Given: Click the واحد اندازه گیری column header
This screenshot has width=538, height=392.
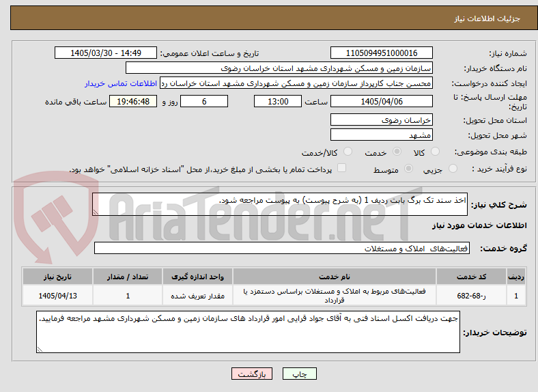Looking at the screenshot, I should pos(197,277).
